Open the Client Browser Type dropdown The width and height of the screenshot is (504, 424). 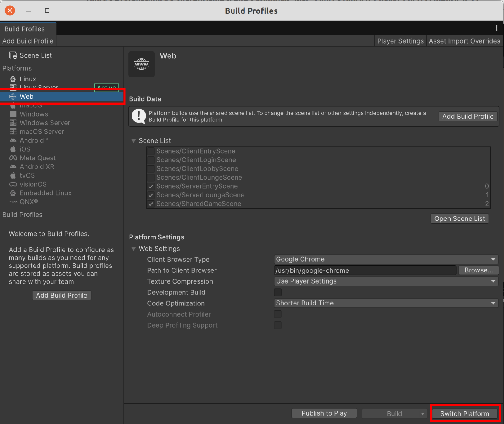(x=386, y=259)
